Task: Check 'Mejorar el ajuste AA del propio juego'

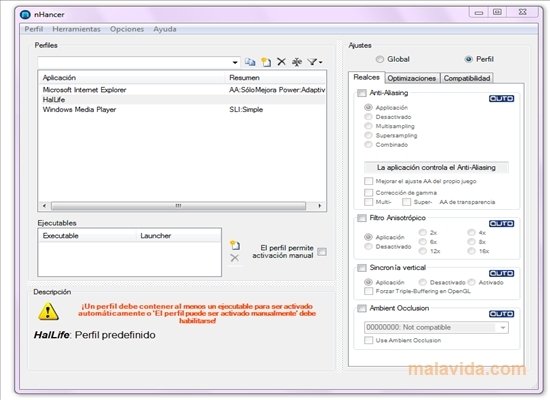Action: (x=368, y=181)
